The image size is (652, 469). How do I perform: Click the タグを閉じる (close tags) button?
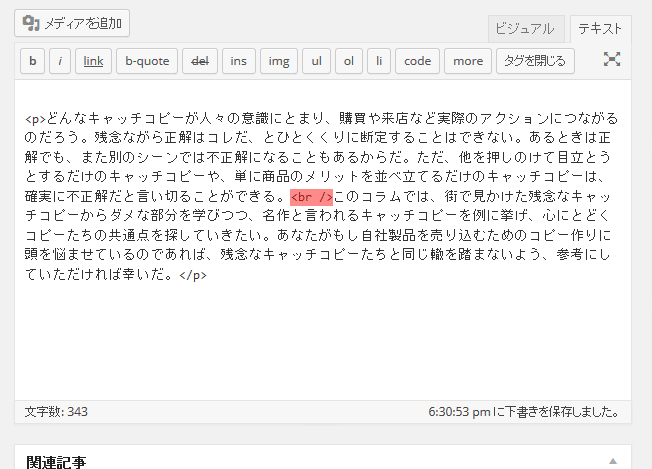(535, 61)
